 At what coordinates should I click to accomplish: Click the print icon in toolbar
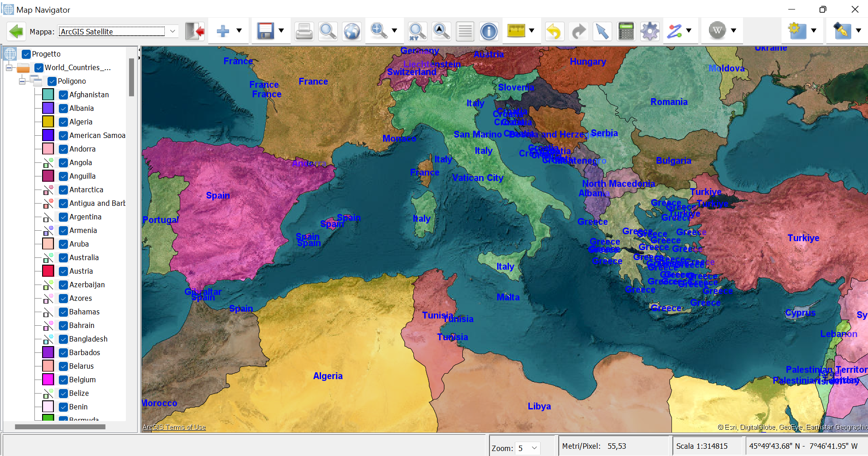[304, 32]
